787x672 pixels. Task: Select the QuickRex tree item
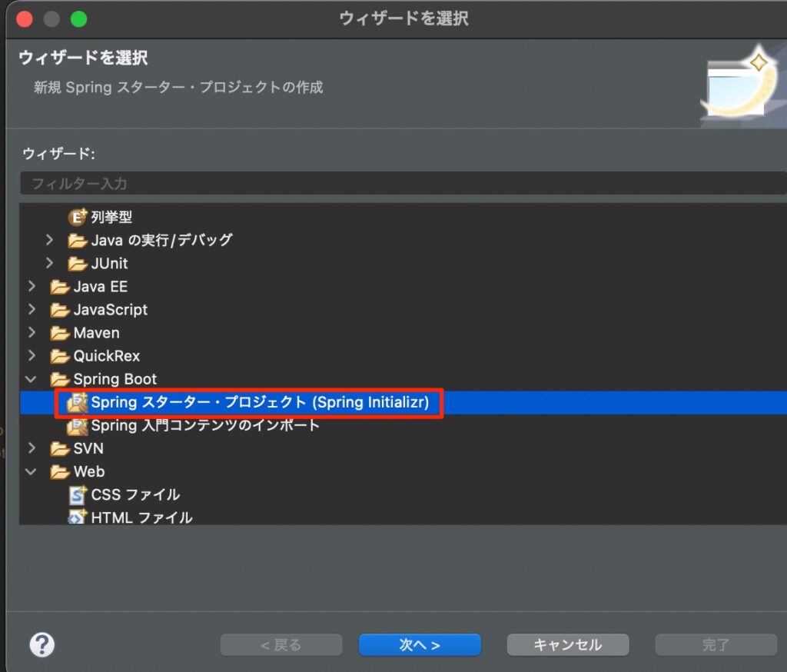[x=106, y=356]
